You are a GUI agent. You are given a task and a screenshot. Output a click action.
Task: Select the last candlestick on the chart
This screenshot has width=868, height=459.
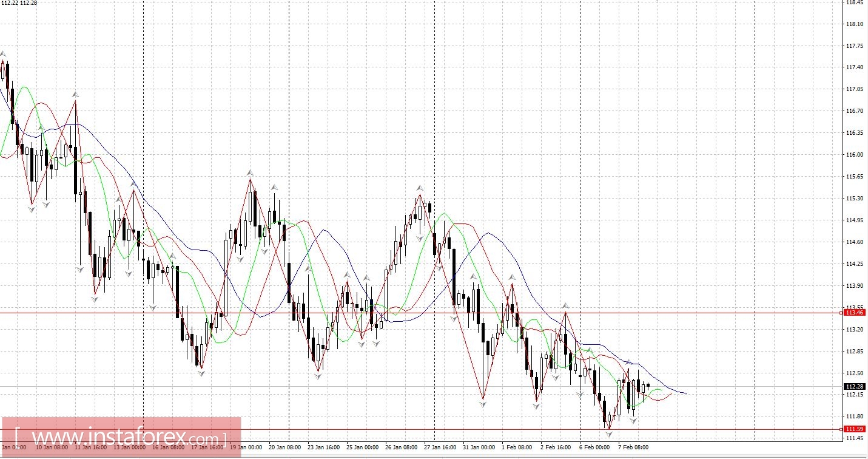coord(648,386)
